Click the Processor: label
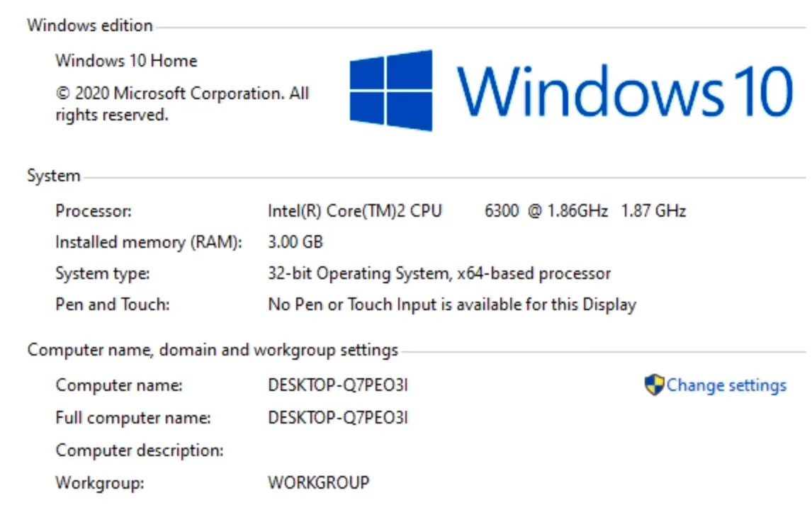This screenshot has width=812, height=517. 94,211
